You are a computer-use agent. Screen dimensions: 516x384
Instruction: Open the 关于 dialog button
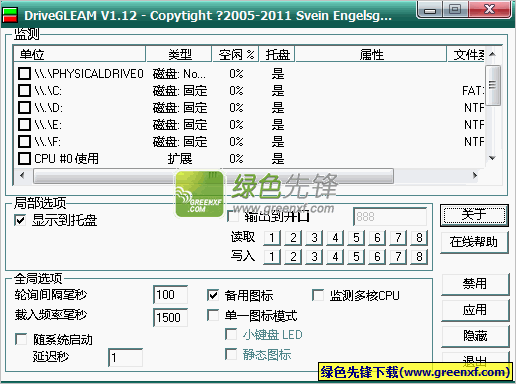tap(474, 215)
